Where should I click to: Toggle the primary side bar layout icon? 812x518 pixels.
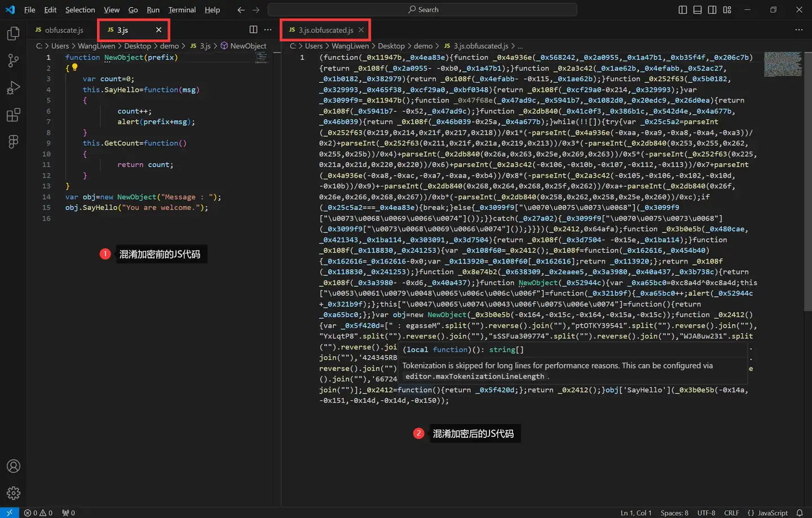[x=683, y=10]
